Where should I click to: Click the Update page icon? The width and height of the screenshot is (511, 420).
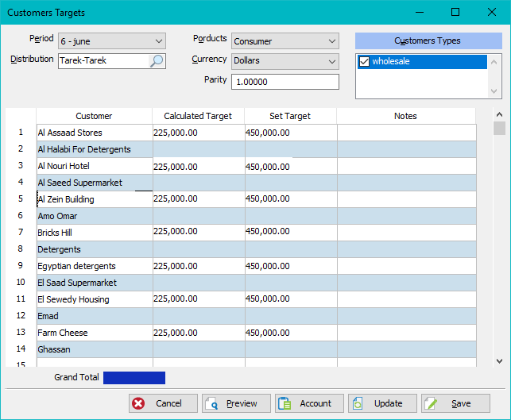coord(358,403)
